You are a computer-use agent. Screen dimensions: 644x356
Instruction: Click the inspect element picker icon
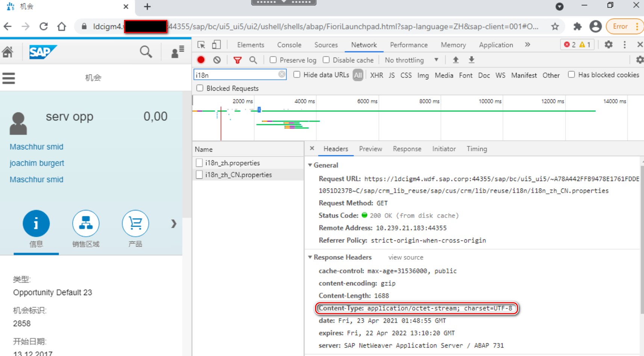(x=201, y=45)
